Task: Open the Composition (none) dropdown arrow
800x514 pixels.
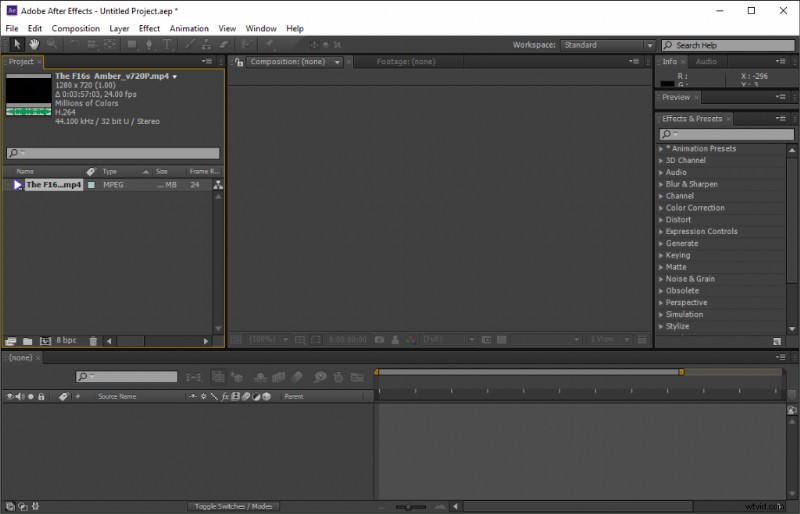Action: coord(337,62)
